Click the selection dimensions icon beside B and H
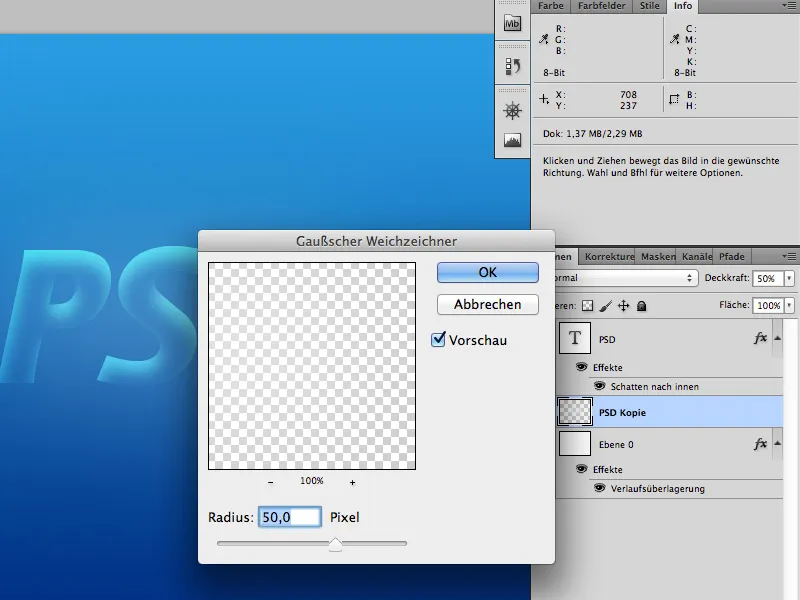 674,99
